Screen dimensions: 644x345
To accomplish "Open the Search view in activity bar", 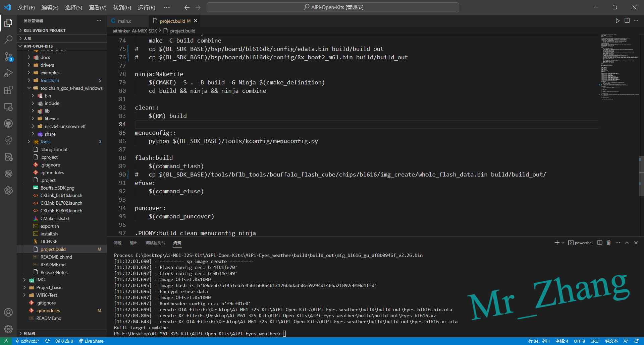I will [8, 40].
